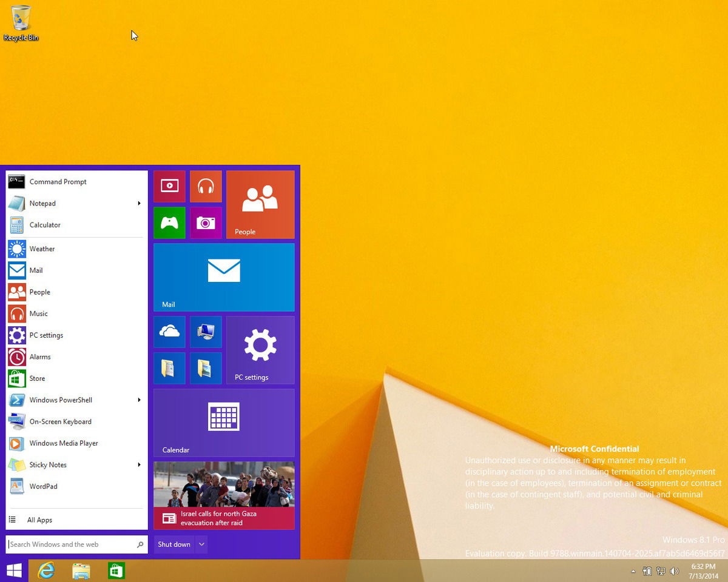Launch Calculator from the Start menu

click(45, 225)
